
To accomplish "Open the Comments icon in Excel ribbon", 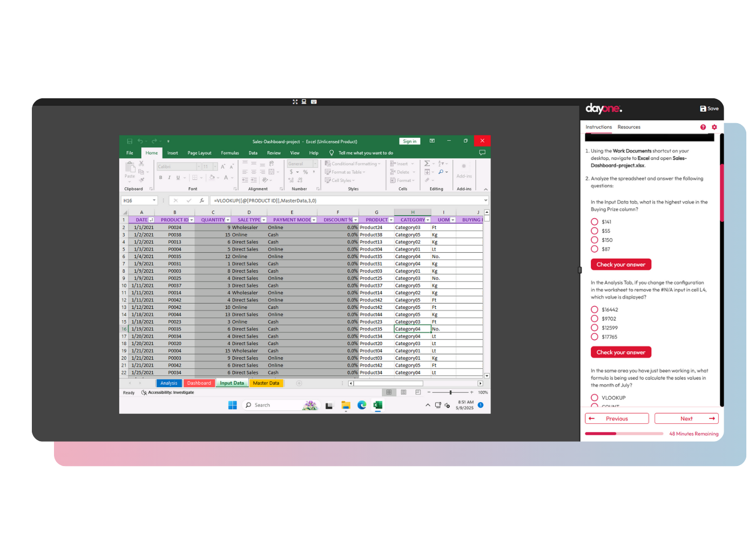I will click(482, 153).
